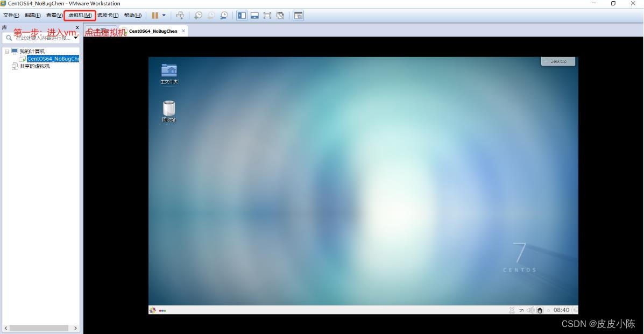Viewport: 644px width, 334px height.
Task: Click the notification tray icon beside the volume
Action: [x=540, y=310]
